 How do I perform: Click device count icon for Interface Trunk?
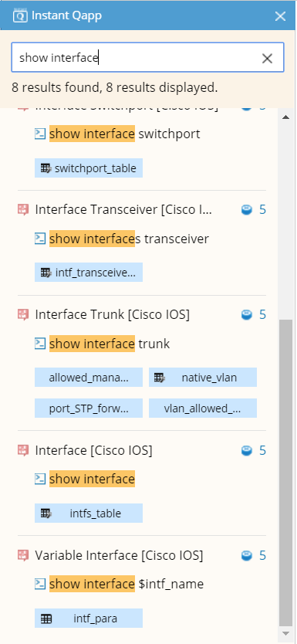pyautogui.click(x=247, y=315)
